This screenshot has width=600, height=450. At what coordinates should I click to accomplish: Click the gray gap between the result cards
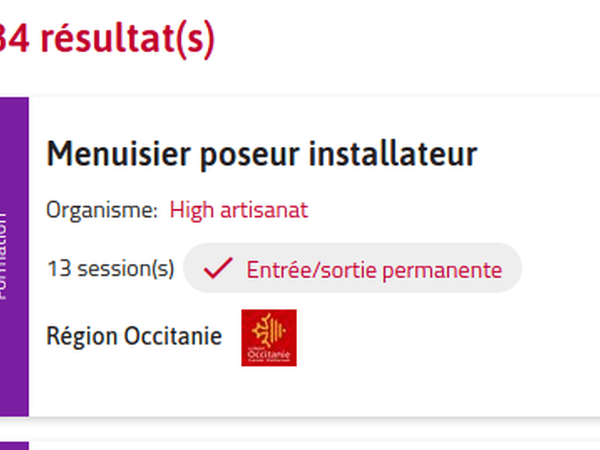[300, 430]
